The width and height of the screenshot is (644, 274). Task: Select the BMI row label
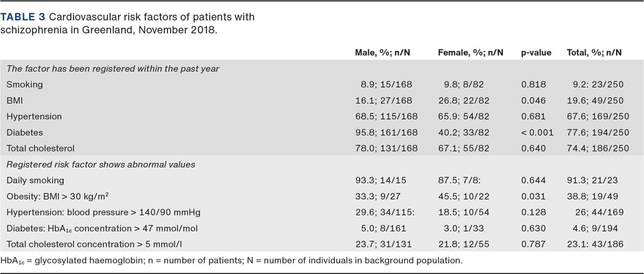tap(14, 100)
